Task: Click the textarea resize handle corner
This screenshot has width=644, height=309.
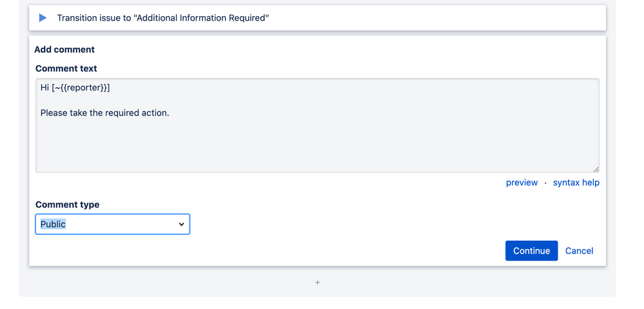Action: click(596, 169)
